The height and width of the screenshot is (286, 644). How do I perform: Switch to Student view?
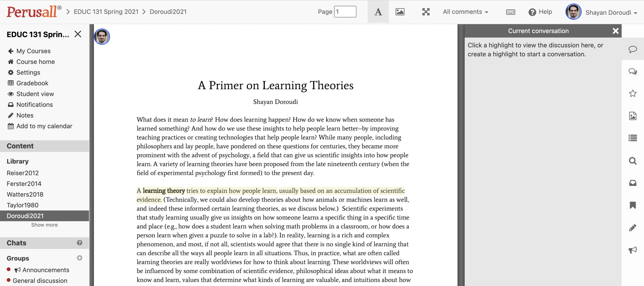pos(35,94)
